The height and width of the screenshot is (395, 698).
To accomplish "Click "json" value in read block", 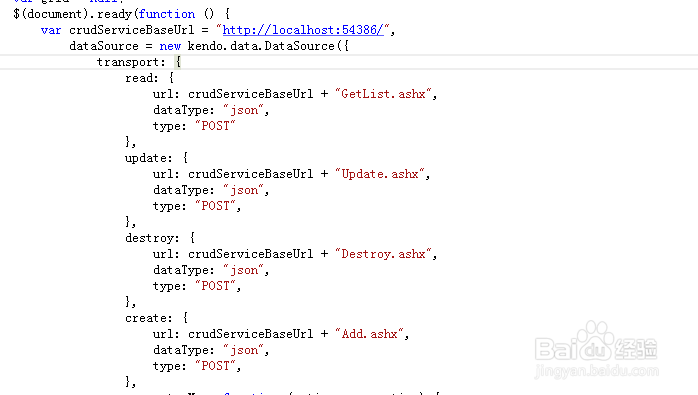I will [243, 110].
